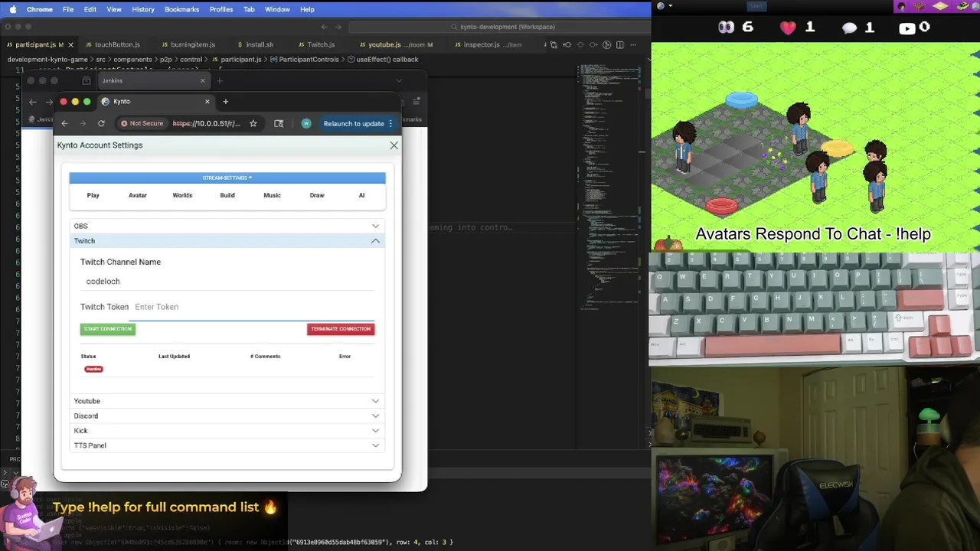Select the AI tab
This screenshot has height=551, width=980.
tap(361, 195)
